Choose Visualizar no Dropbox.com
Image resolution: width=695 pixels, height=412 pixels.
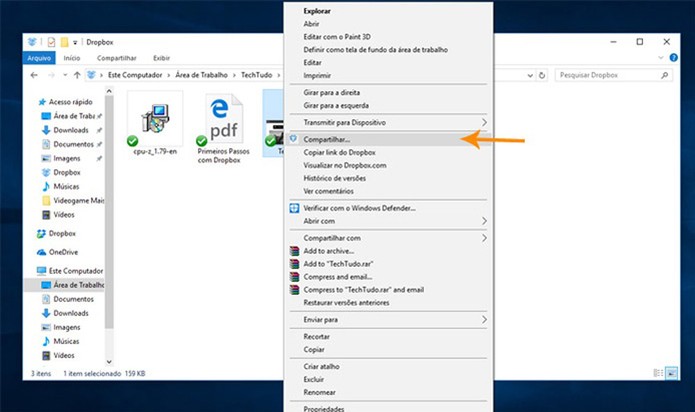click(345, 165)
